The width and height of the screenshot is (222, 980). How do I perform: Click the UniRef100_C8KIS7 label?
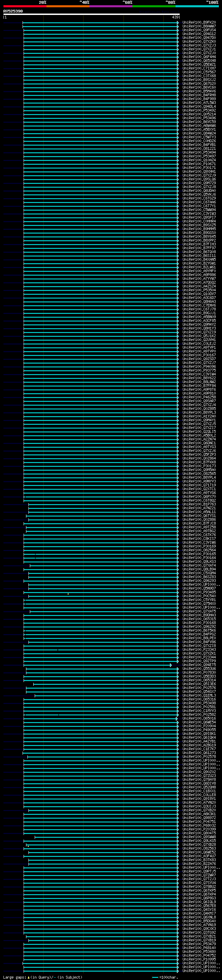click(199, 538)
